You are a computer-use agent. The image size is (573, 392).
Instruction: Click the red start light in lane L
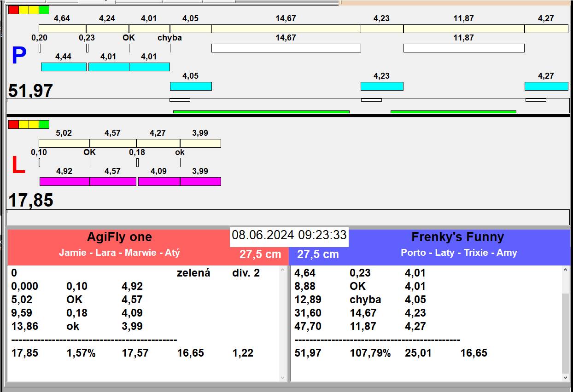coord(13,124)
